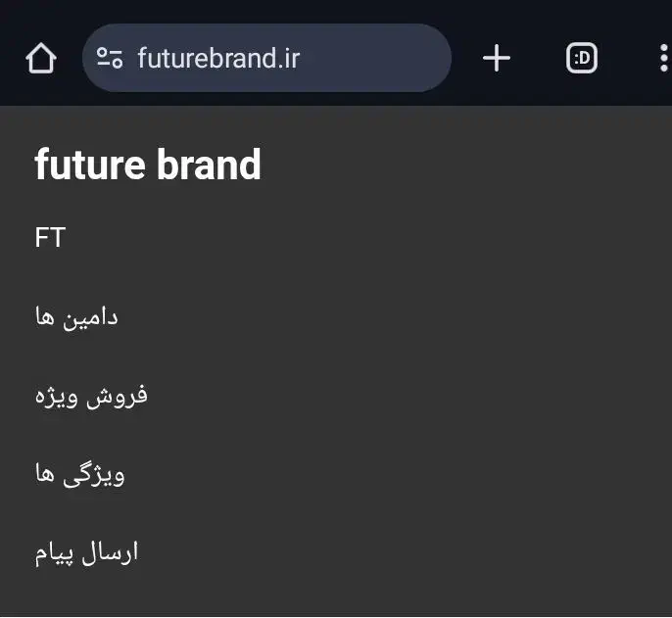Viewport: 672px width, 618px height.
Task: Open the browser three-dot overflow menu
Action: [x=664, y=59]
